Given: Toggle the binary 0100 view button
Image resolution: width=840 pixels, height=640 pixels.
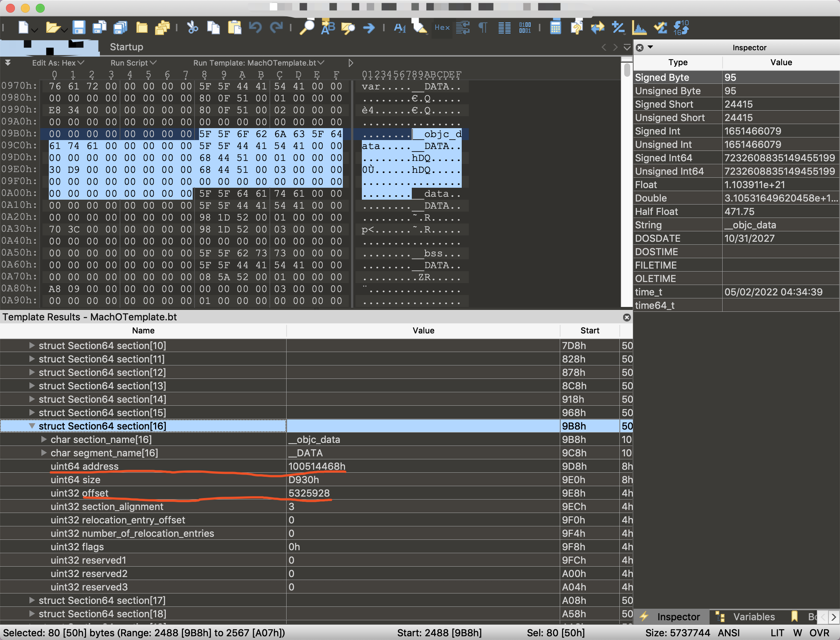Looking at the screenshot, I should coord(525,28).
